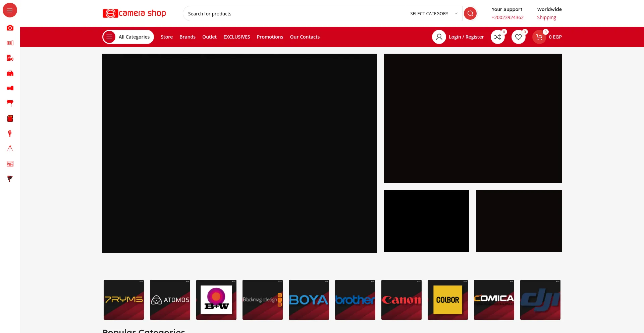Click the red search magnifier button

[470, 13]
